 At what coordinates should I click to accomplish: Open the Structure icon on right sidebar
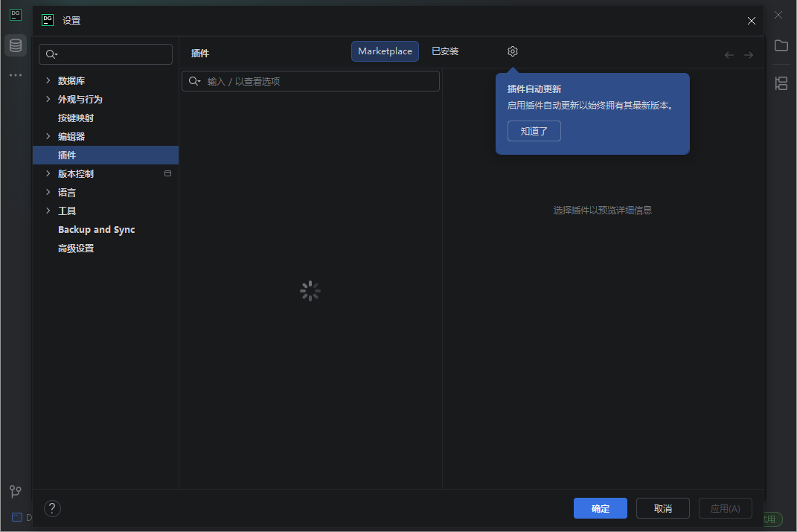pos(781,84)
